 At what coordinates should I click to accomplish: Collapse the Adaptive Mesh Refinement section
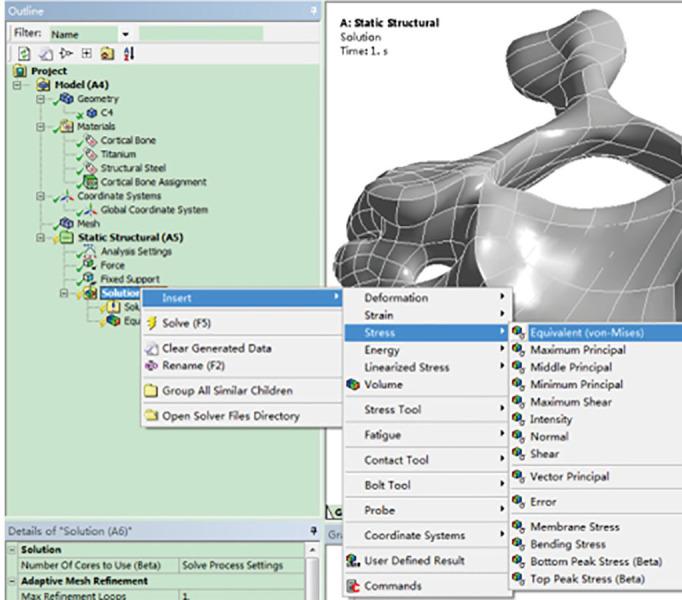[x=12, y=581]
